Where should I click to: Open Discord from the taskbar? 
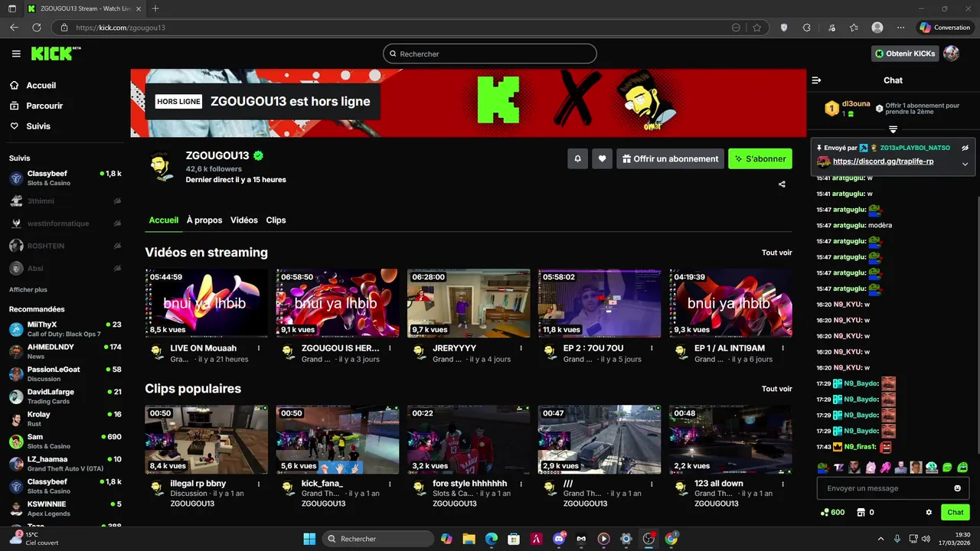[x=558, y=539]
